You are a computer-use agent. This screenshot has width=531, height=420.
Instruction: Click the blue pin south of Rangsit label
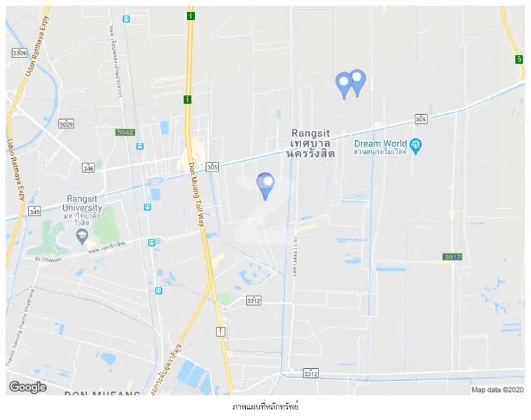click(265, 186)
